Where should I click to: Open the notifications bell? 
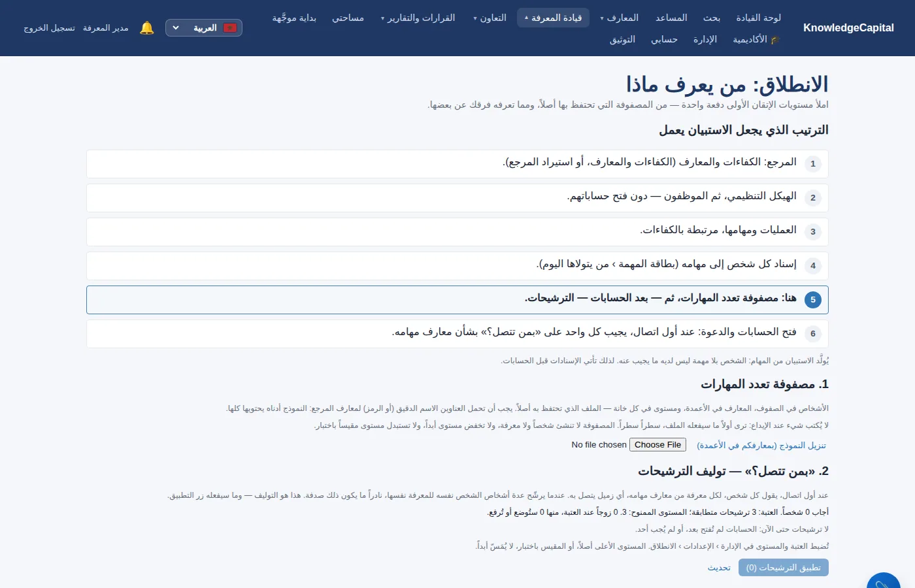point(147,28)
